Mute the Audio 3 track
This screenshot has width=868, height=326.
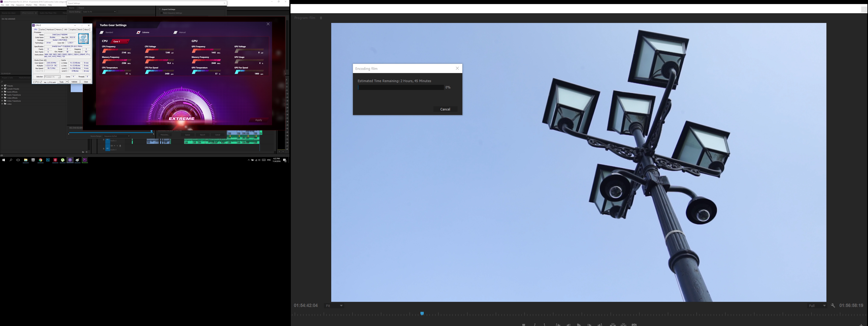pyautogui.click(x=115, y=146)
